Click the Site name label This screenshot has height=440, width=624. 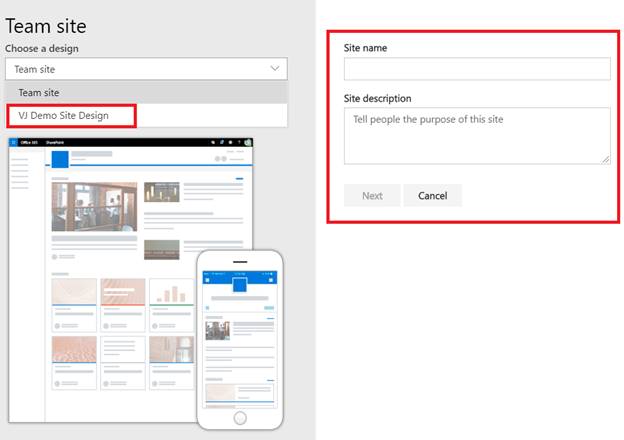tap(365, 48)
